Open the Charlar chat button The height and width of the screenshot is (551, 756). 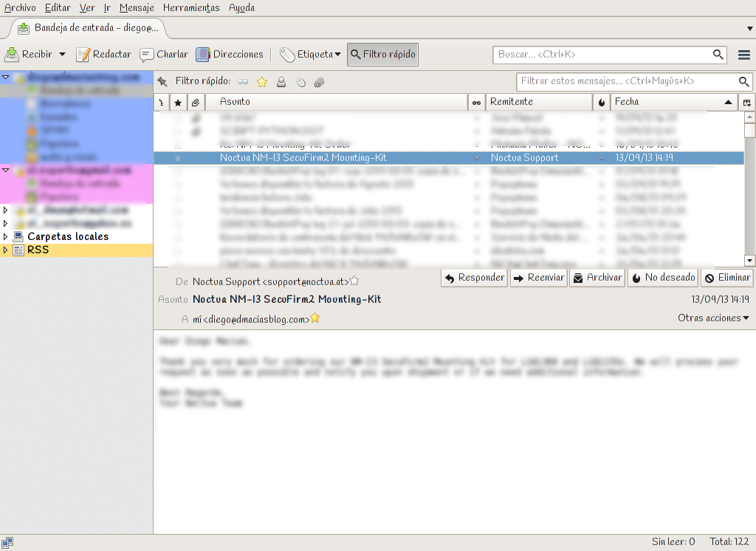point(164,54)
